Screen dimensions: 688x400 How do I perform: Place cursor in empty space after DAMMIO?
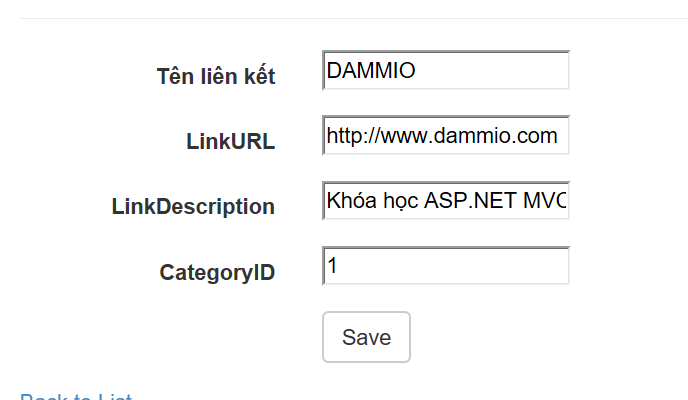tap(500, 71)
